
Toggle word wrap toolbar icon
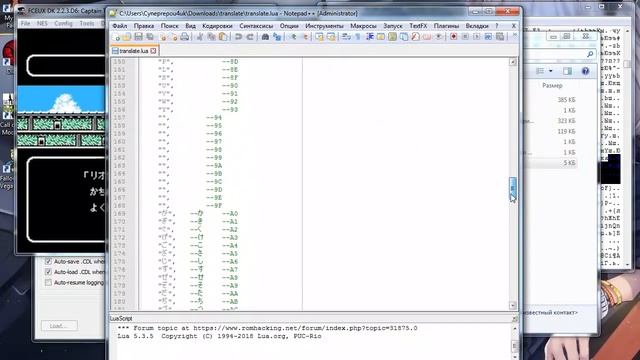coord(346,37)
